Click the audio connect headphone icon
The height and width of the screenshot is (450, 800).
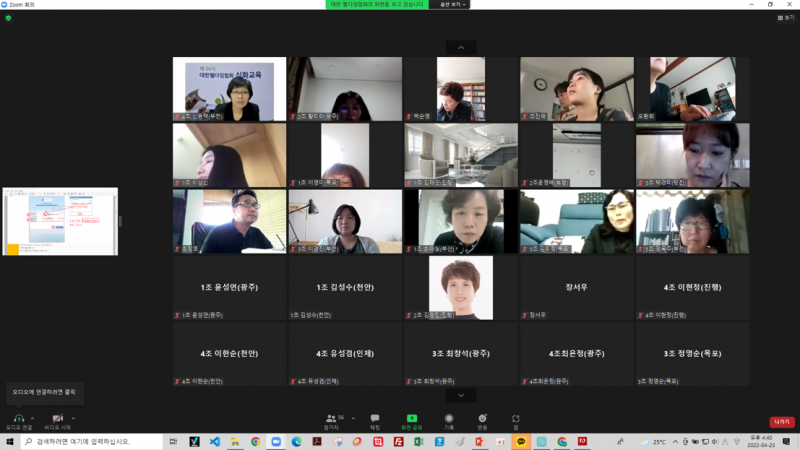18,418
